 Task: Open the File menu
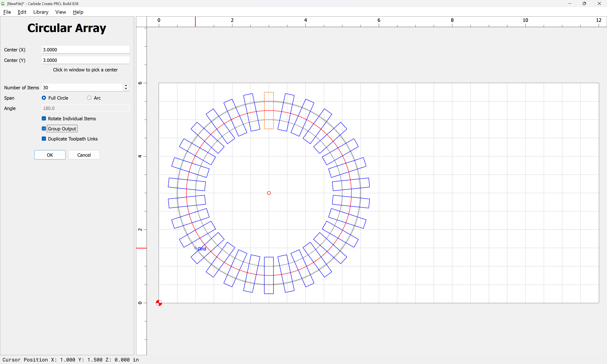point(7,12)
